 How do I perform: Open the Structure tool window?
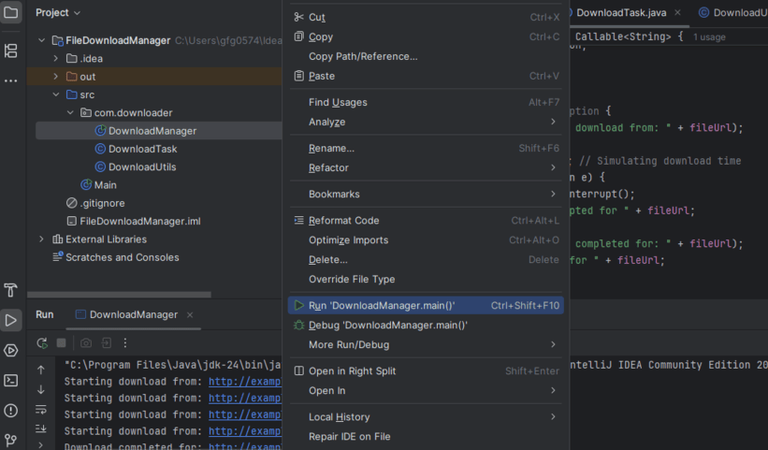[11, 50]
